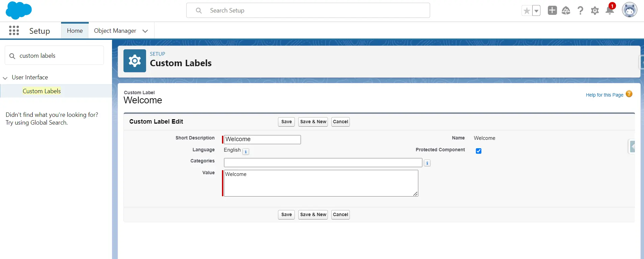
Task: Open the user profile avatar
Action: coord(629,10)
